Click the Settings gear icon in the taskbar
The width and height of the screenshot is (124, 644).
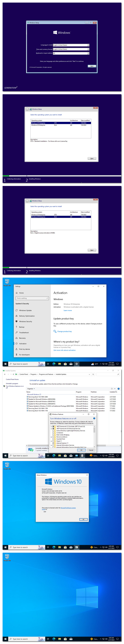point(77,364)
